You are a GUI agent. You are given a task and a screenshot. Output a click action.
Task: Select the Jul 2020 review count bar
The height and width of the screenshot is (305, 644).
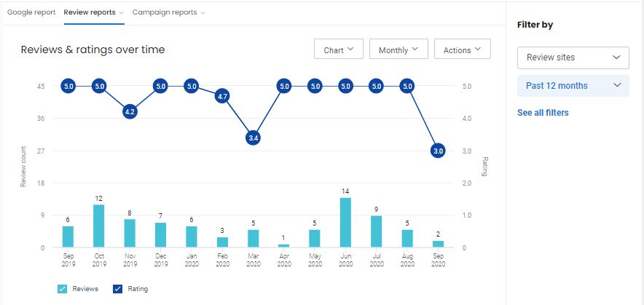376,231
